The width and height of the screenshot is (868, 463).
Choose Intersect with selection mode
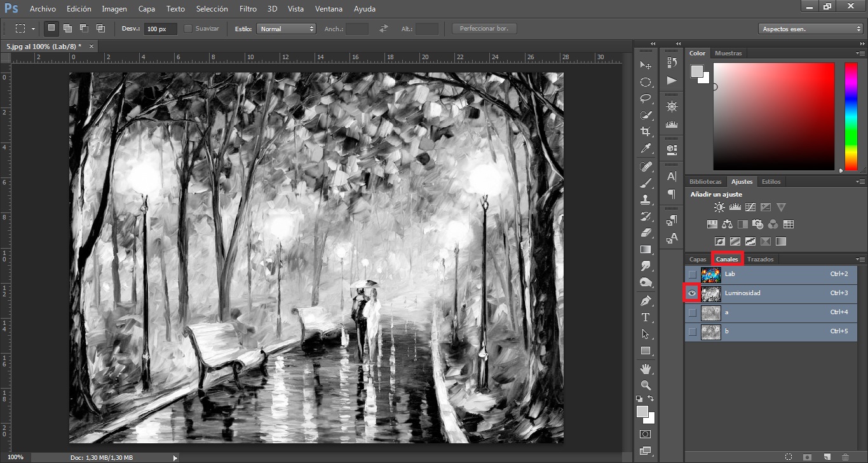coord(100,28)
